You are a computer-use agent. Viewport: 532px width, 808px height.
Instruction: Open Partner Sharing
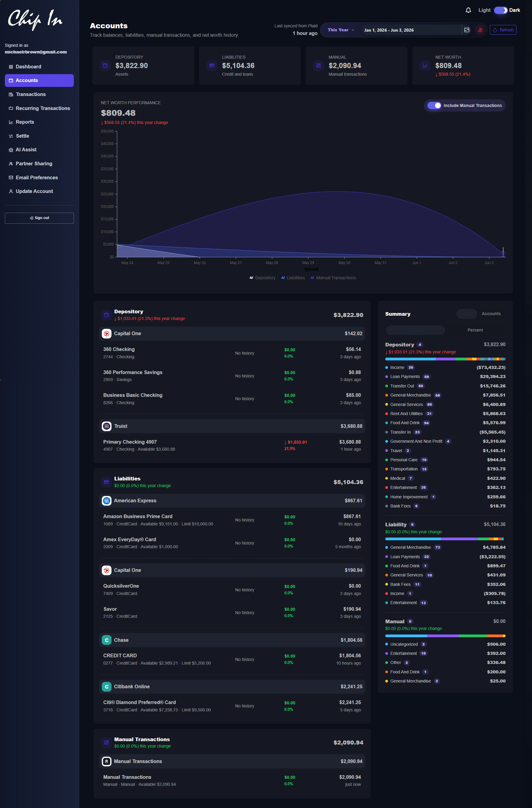39,164
